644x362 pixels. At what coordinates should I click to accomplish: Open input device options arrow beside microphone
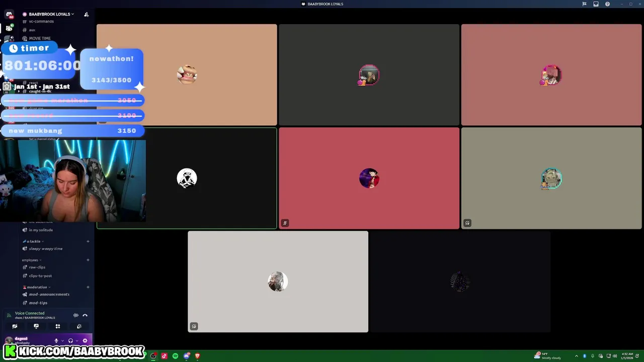coord(62,341)
